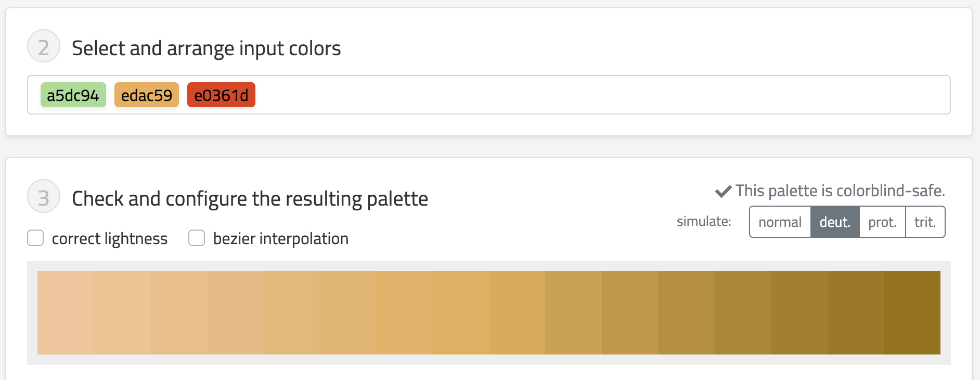Click the 'Select and arrange input colors' heading
Image resolution: width=980 pixels, height=380 pixels.
point(206,48)
